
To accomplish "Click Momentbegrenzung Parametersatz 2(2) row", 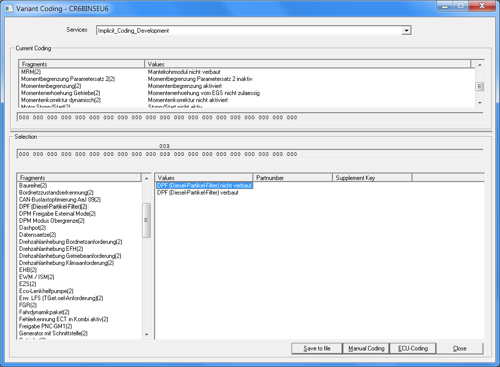I will click(68, 79).
